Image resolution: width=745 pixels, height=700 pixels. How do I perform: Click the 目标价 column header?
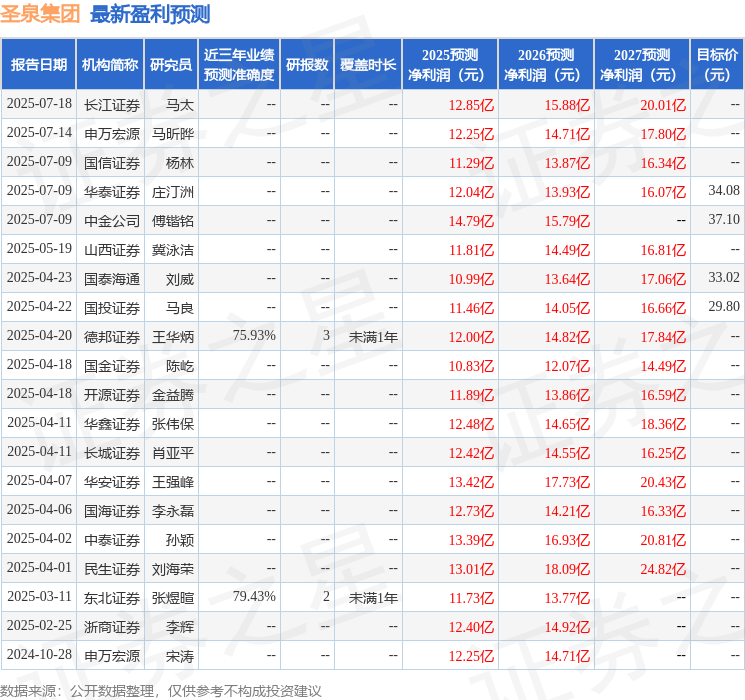[717, 64]
